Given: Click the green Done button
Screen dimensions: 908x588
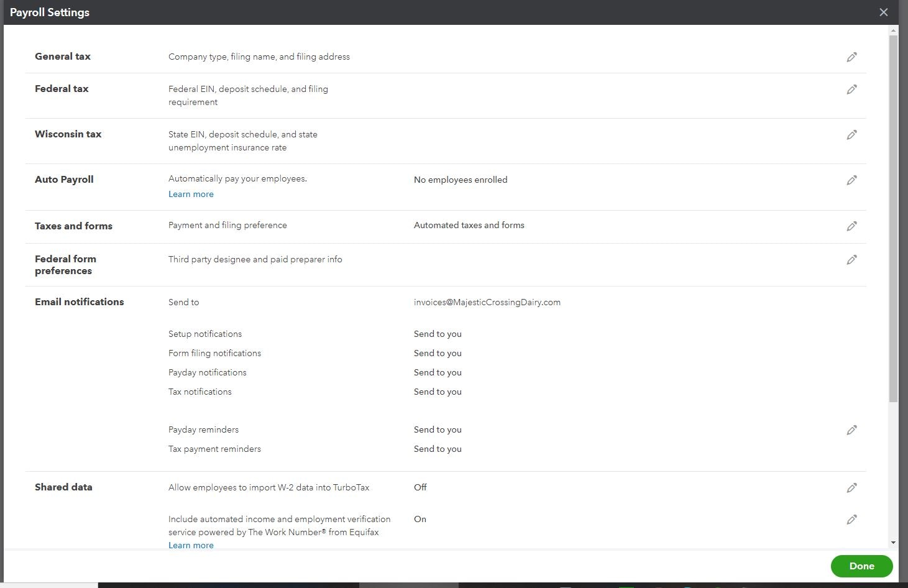Looking at the screenshot, I should click(x=861, y=566).
